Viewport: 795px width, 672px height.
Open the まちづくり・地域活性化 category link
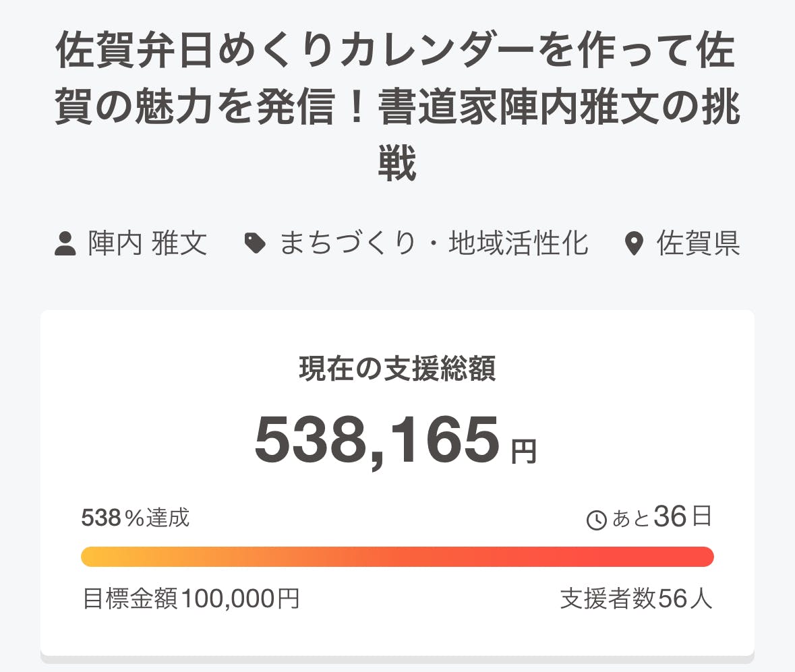[434, 244]
